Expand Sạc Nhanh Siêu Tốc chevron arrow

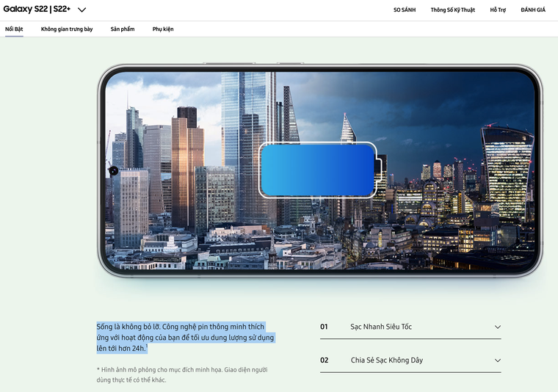497,327
